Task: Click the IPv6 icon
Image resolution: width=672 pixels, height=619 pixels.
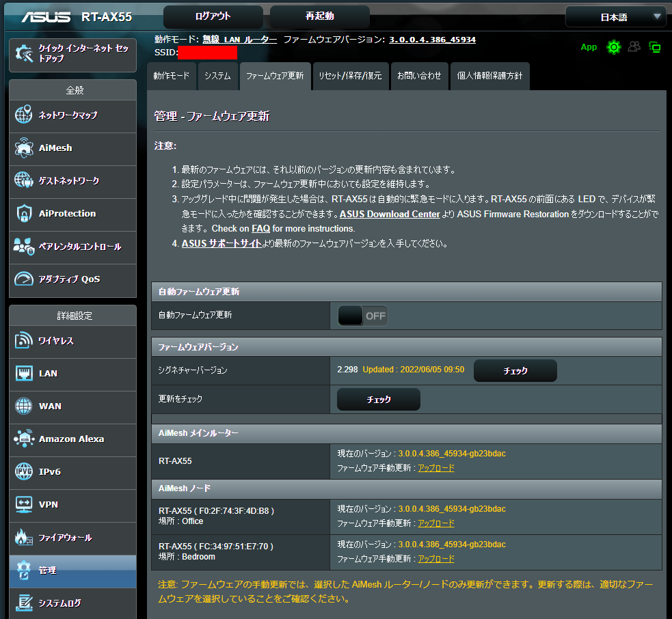Action: click(24, 471)
